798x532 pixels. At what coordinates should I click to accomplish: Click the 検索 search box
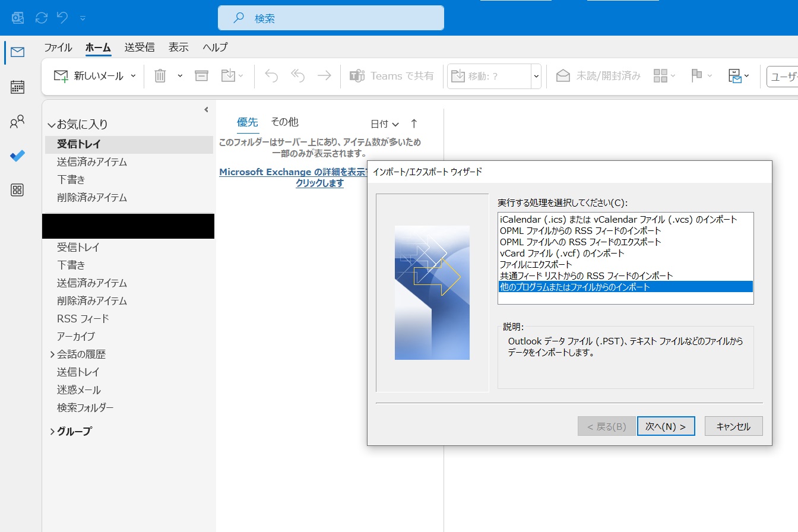(331, 18)
